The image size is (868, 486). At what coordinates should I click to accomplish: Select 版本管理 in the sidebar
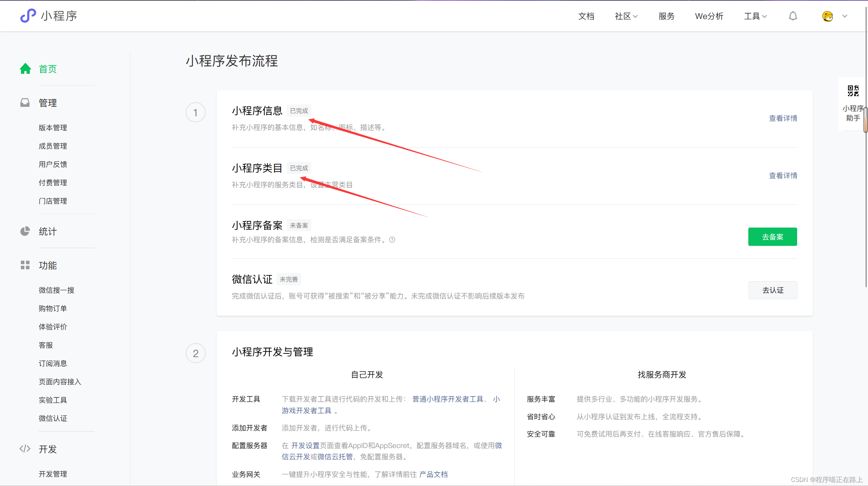tap(53, 128)
